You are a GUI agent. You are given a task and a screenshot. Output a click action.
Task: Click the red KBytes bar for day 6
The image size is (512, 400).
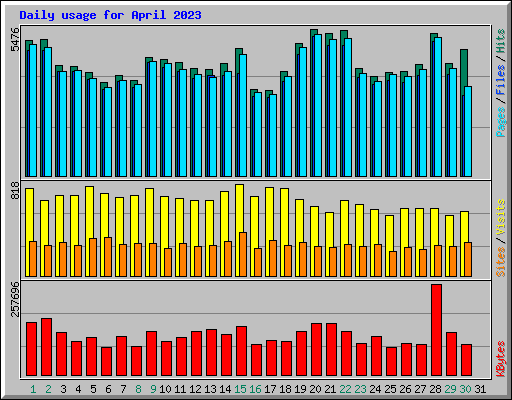(106, 361)
